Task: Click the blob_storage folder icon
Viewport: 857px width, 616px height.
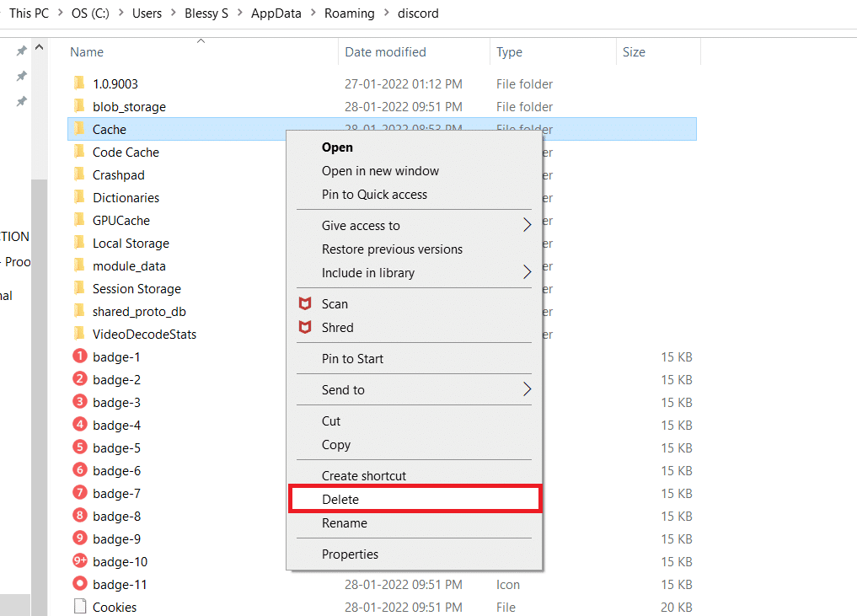Action: pyautogui.click(x=79, y=107)
